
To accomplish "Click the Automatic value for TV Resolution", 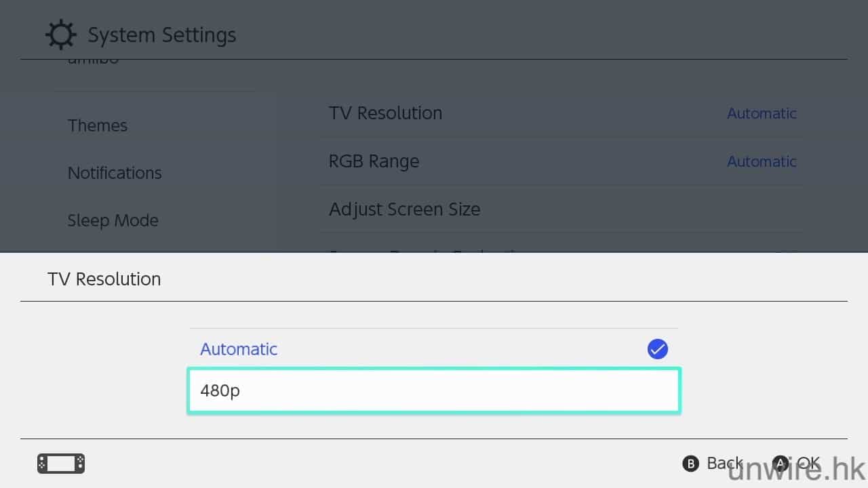I will [x=762, y=113].
